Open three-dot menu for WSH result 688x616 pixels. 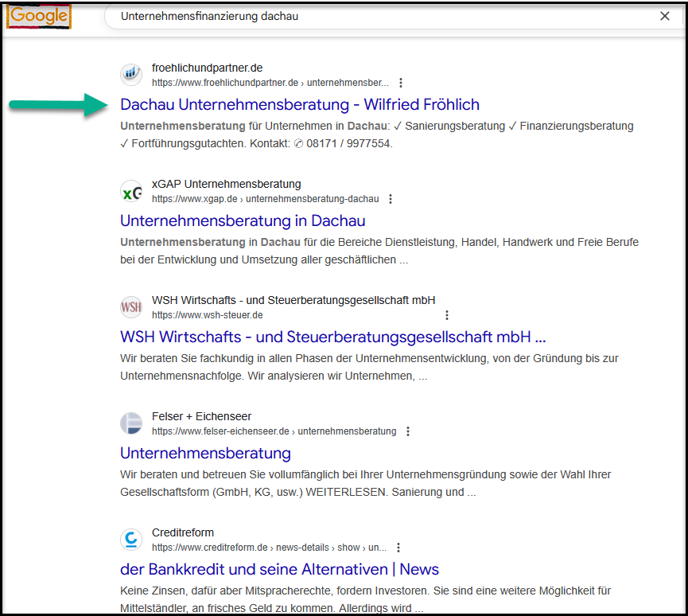point(447,315)
